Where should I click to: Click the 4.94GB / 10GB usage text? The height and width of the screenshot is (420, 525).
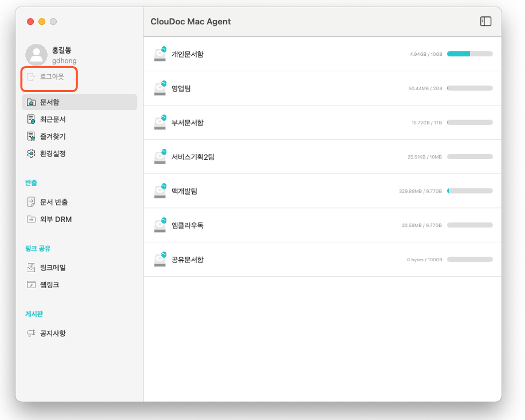(426, 54)
